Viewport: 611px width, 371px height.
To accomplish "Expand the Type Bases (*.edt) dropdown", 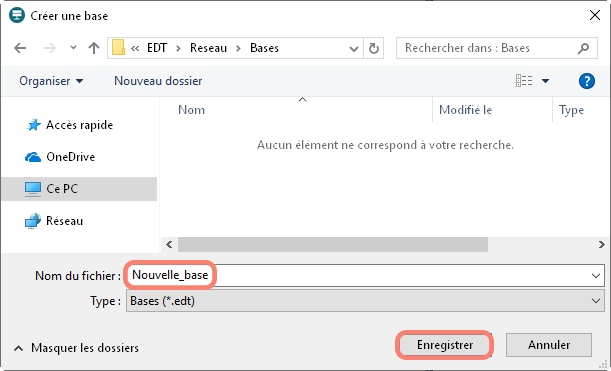I will click(x=595, y=301).
